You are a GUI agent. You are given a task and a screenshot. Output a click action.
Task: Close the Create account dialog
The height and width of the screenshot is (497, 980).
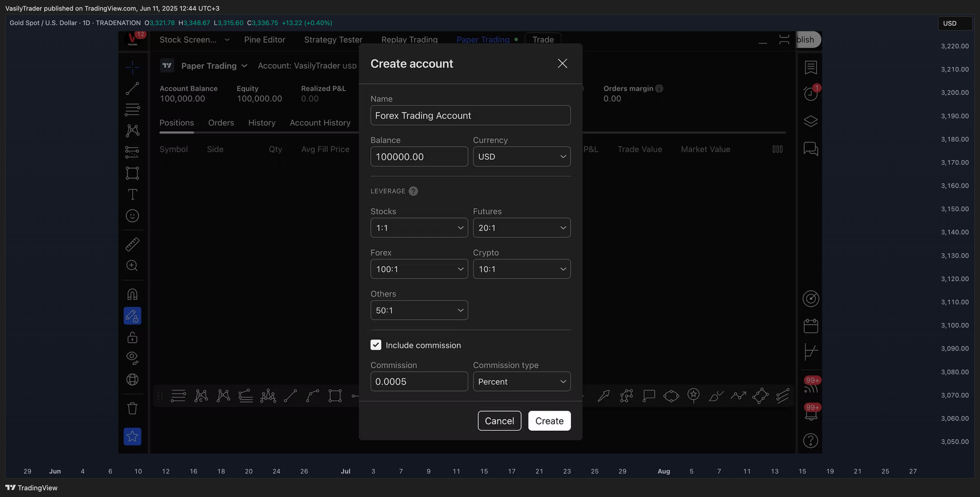[562, 63]
